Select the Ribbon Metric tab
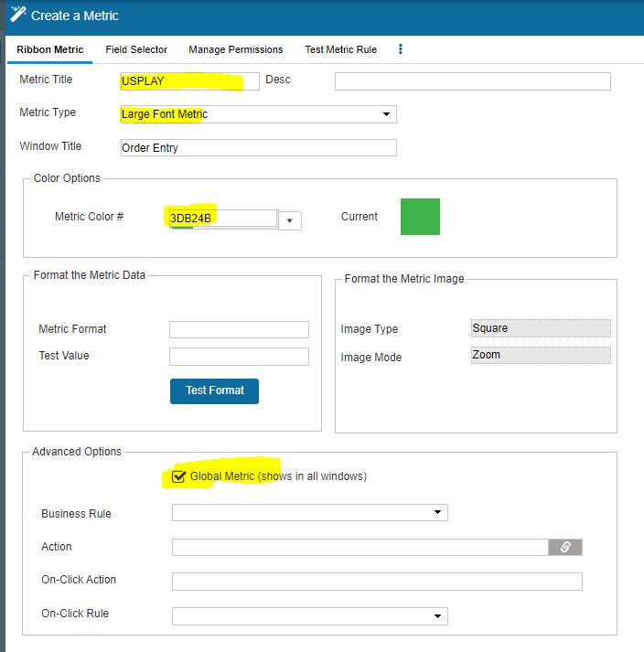The height and width of the screenshot is (652, 644). tap(50, 49)
